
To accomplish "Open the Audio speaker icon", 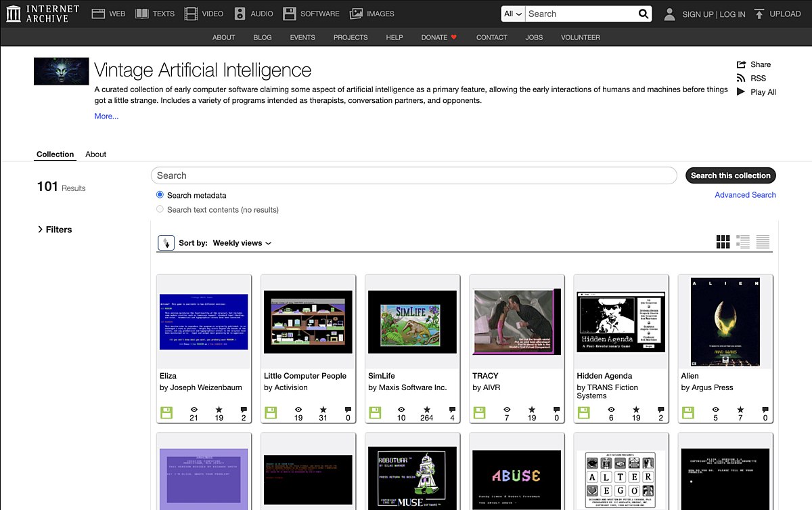I will pyautogui.click(x=240, y=14).
